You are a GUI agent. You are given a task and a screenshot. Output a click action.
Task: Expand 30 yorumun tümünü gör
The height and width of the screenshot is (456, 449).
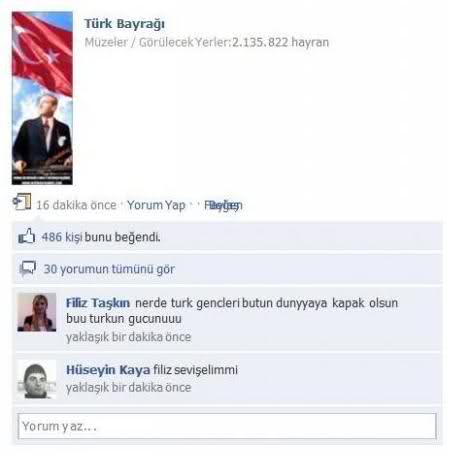(109, 269)
